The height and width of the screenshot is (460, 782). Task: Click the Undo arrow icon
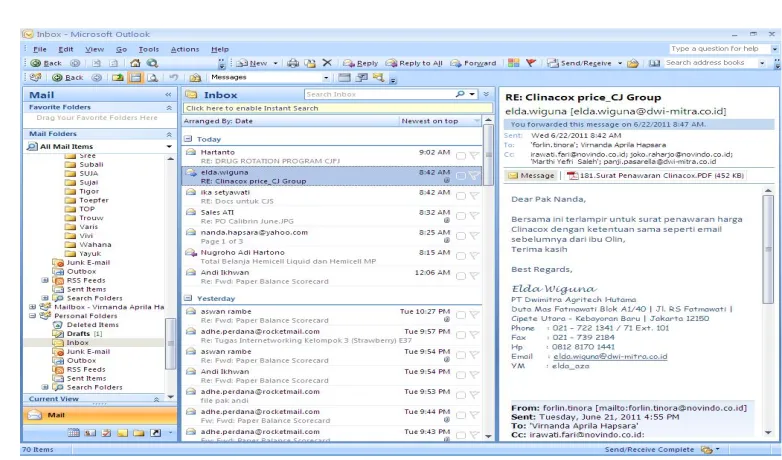click(174, 77)
